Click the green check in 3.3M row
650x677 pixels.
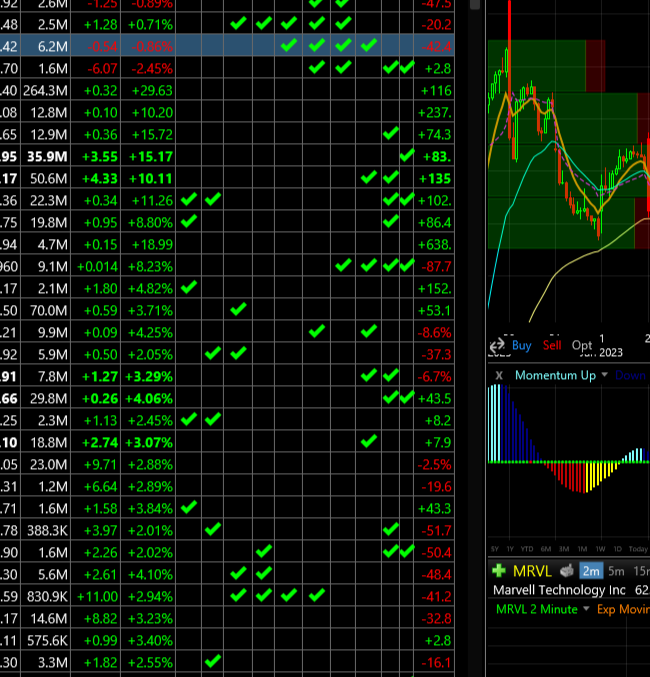pos(212,661)
